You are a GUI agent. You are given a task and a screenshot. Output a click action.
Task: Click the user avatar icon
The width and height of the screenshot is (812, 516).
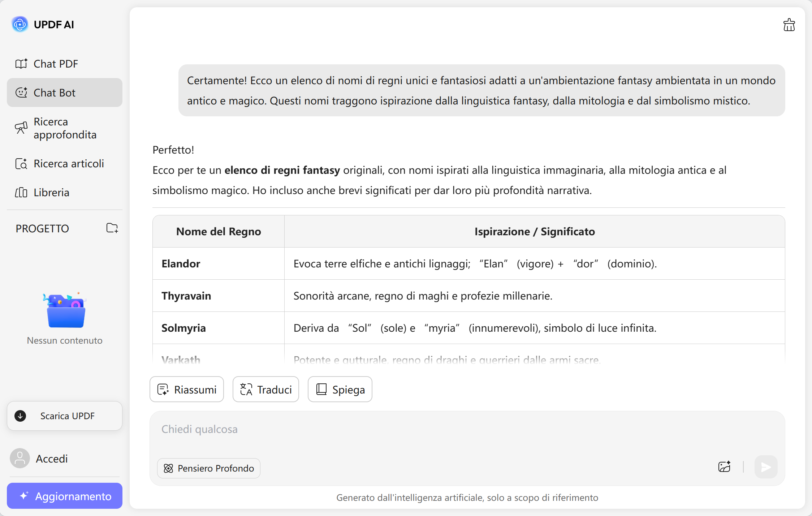[20, 458]
